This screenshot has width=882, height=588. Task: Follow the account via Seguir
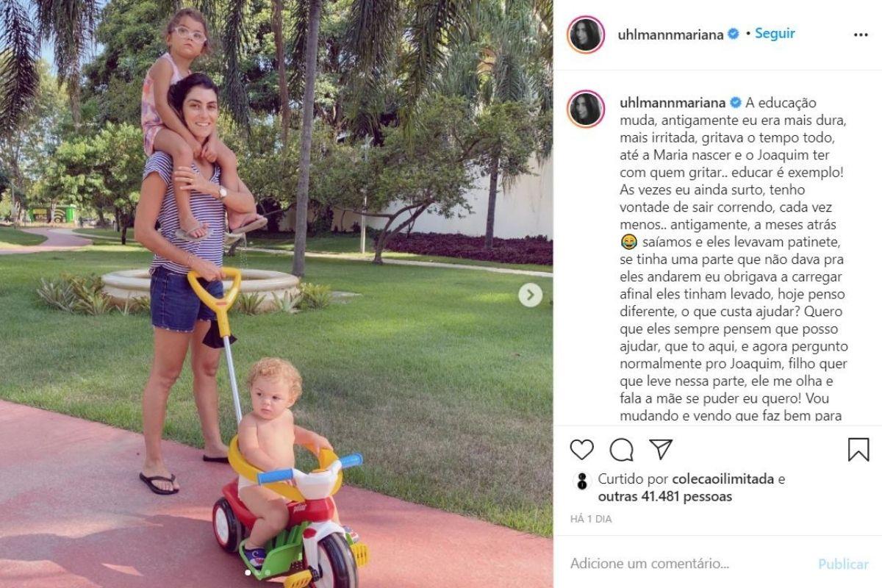coord(775,34)
